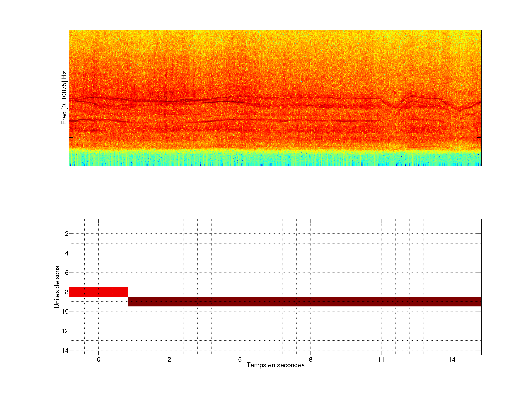Click the x-axis tick label '5'

pyautogui.click(x=240, y=359)
